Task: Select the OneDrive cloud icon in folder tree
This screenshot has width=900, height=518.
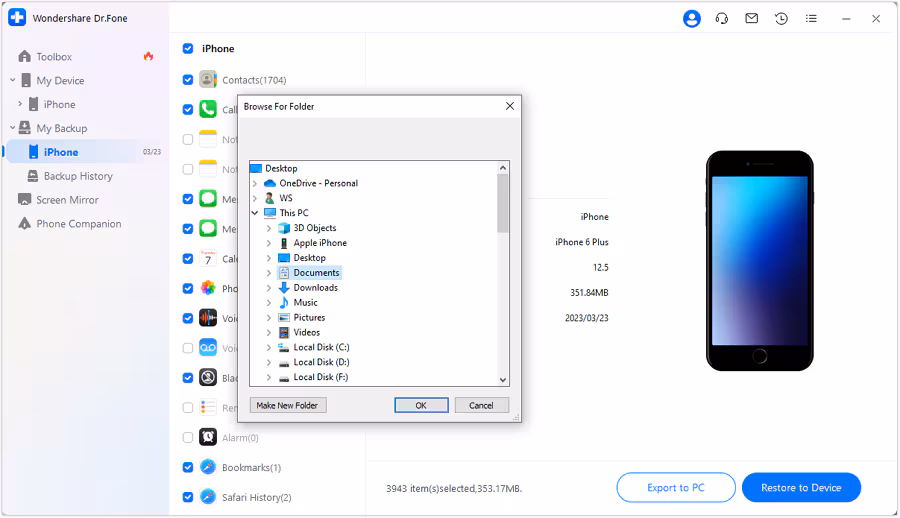Action: click(270, 183)
